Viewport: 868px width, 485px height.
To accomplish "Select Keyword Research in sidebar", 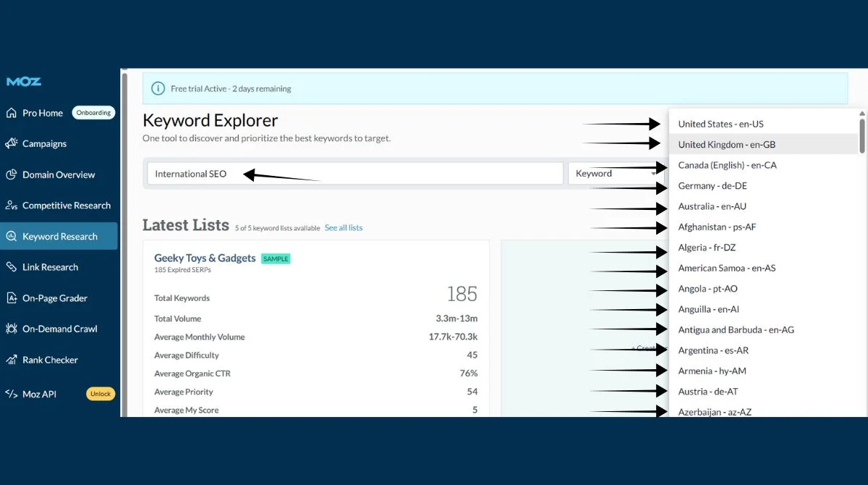I will coord(59,236).
